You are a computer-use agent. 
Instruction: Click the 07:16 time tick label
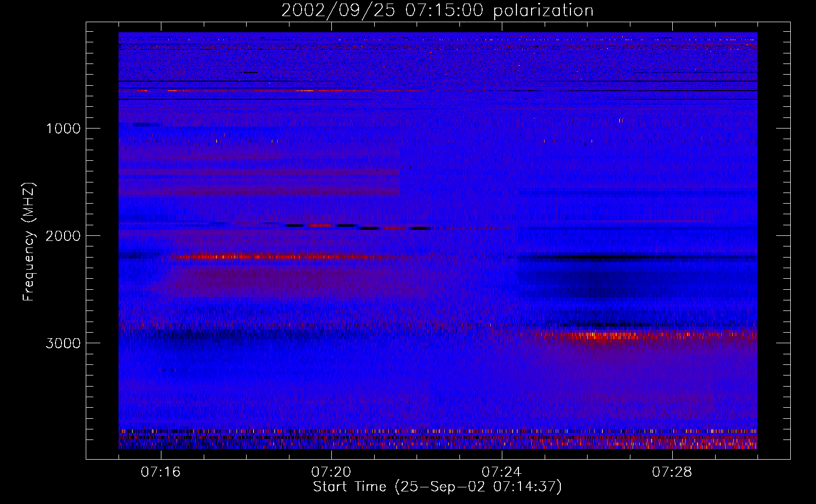161,472
